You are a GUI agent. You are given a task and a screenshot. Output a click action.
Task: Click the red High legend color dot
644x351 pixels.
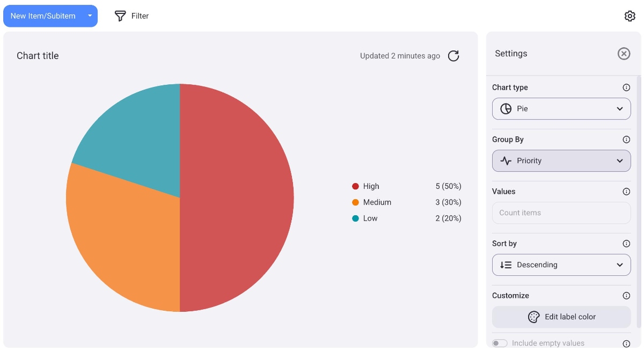(x=355, y=186)
